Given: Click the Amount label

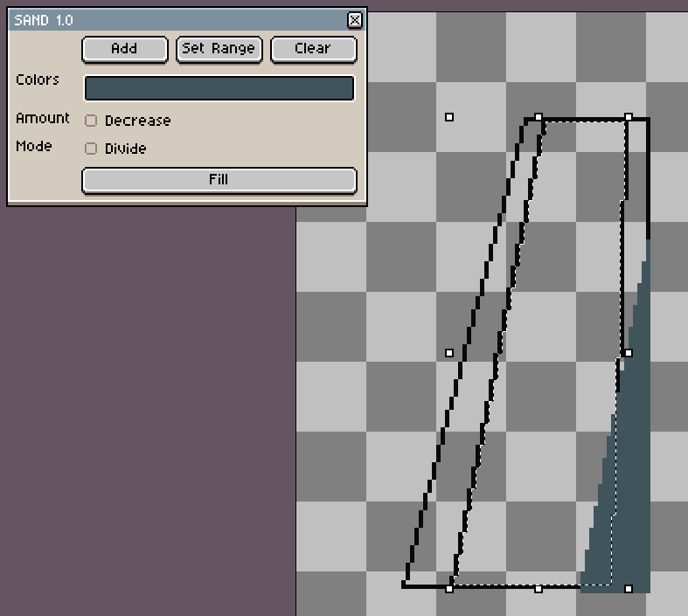Looking at the screenshot, I should pyautogui.click(x=43, y=118).
